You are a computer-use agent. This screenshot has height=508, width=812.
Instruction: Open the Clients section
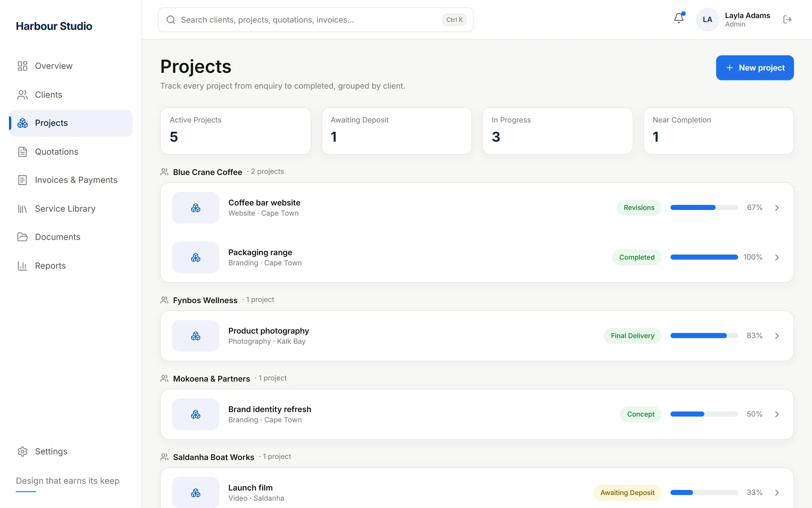(71, 95)
